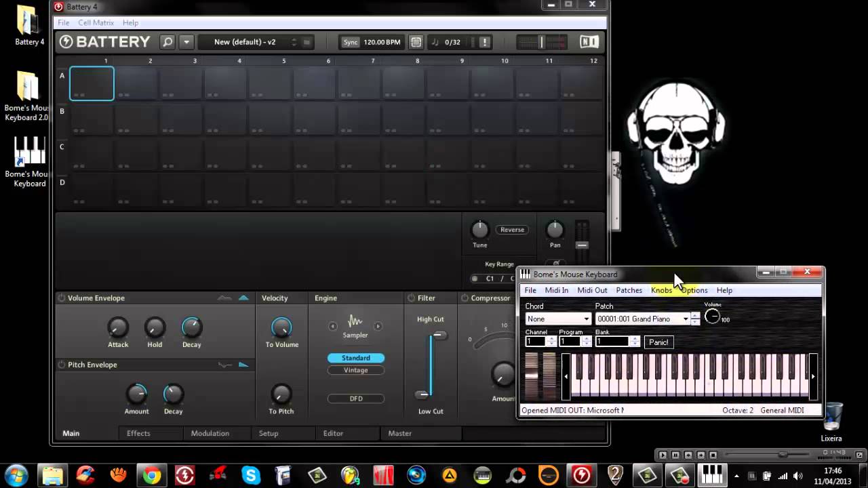
Task: Select the dim envelope shape icon in Volume Envelope
Action: pos(224,298)
